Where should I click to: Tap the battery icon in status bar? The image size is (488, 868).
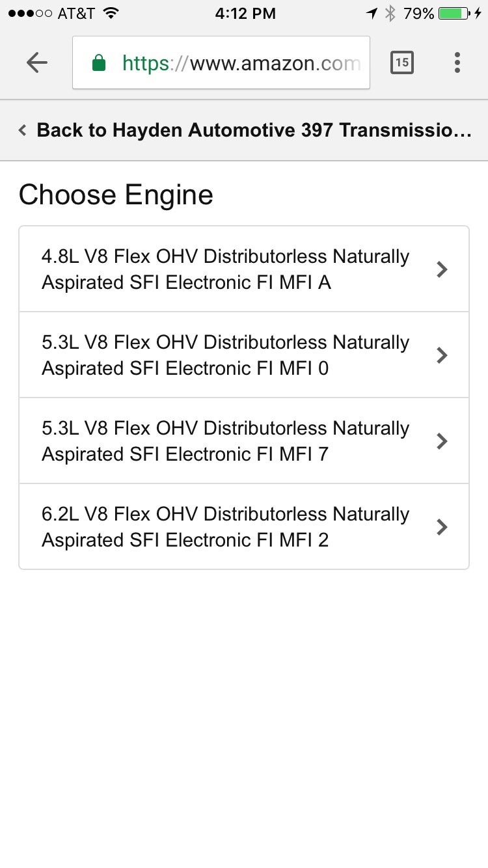tap(455, 14)
